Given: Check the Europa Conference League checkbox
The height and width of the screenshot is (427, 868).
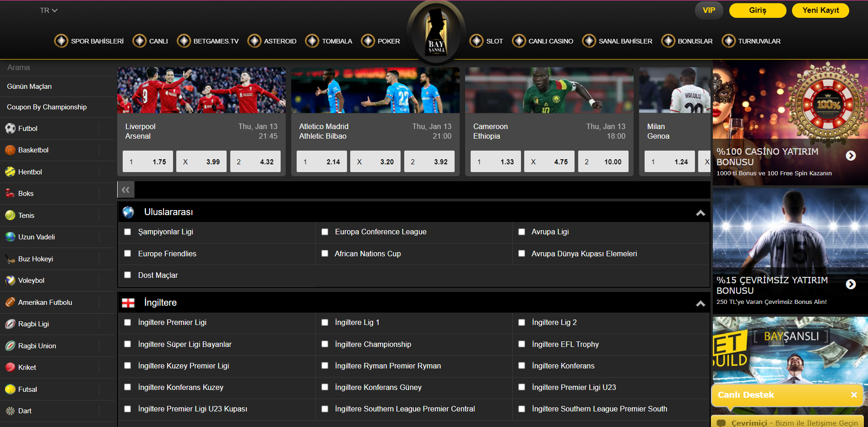Looking at the screenshot, I should click(325, 232).
